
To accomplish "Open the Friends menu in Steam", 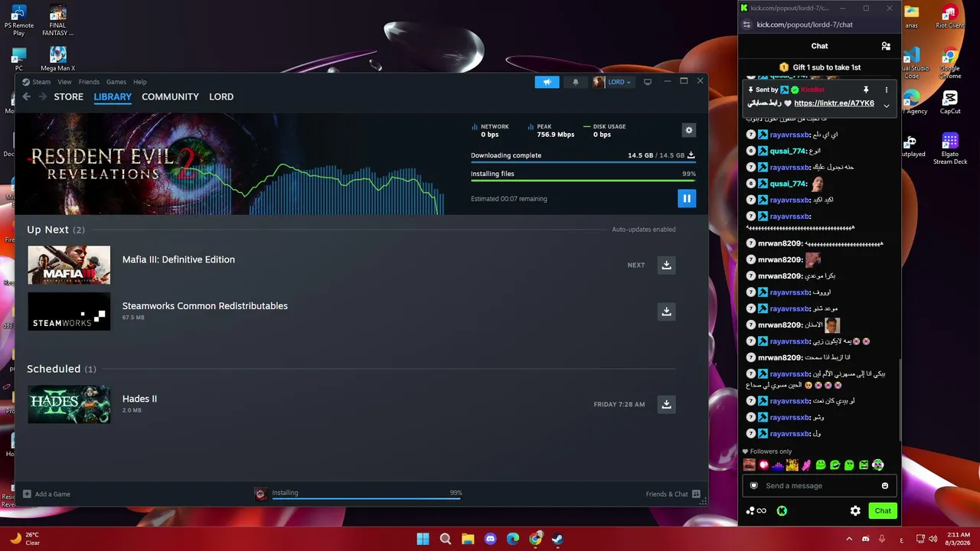I will tap(89, 82).
